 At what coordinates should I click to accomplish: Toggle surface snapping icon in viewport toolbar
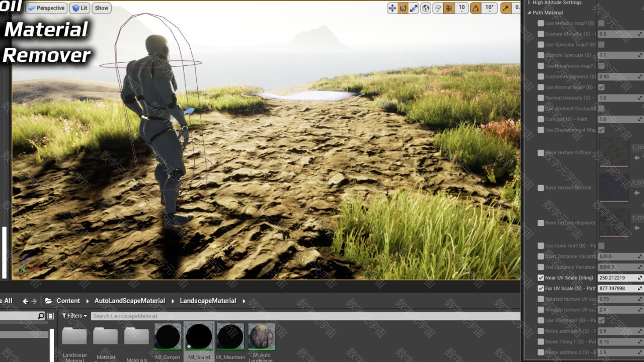[x=438, y=8]
